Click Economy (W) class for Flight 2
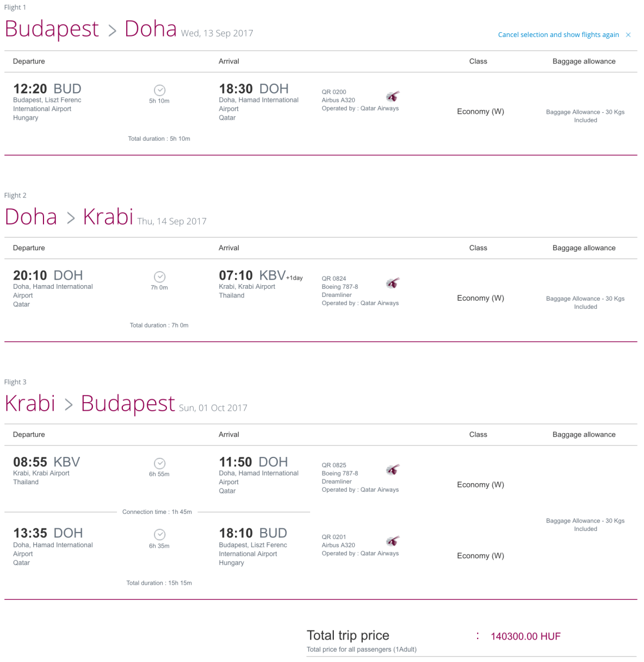This screenshot has height=662, width=644. click(480, 298)
